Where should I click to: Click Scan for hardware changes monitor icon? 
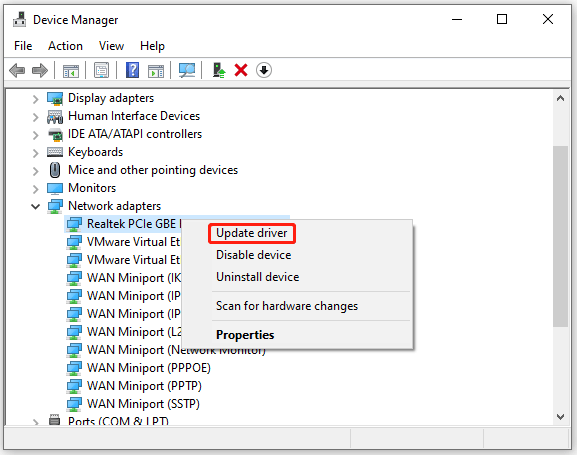(187, 70)
